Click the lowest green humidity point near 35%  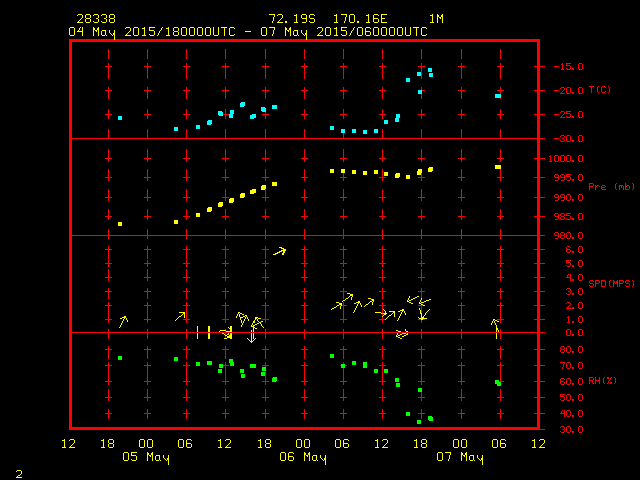419,422
